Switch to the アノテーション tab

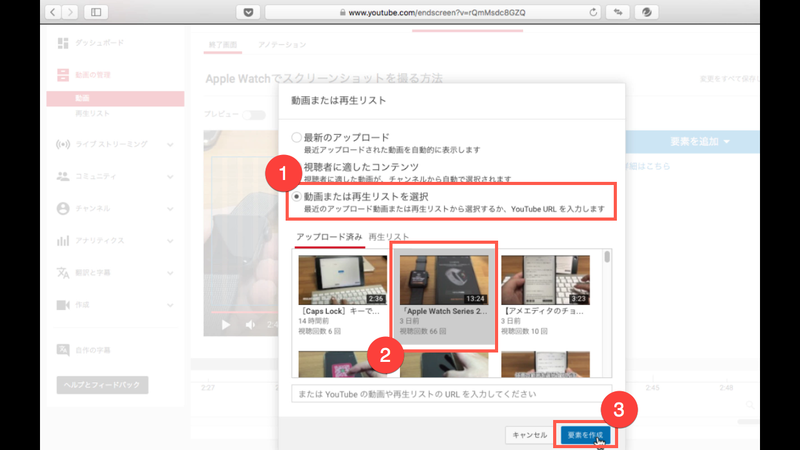(x=282, y=45)
